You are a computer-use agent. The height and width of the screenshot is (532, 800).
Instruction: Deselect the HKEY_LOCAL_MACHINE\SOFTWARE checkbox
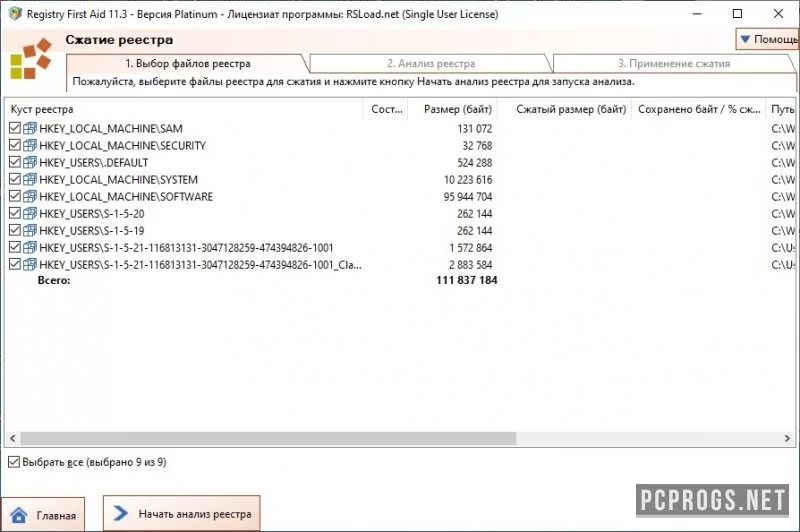pyautogui.click(x=15, y=196)
